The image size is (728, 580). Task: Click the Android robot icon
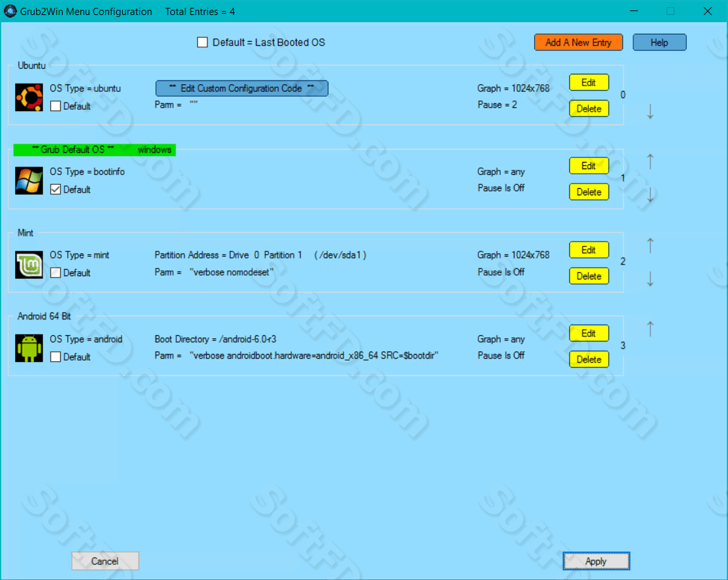click(29, 348)
